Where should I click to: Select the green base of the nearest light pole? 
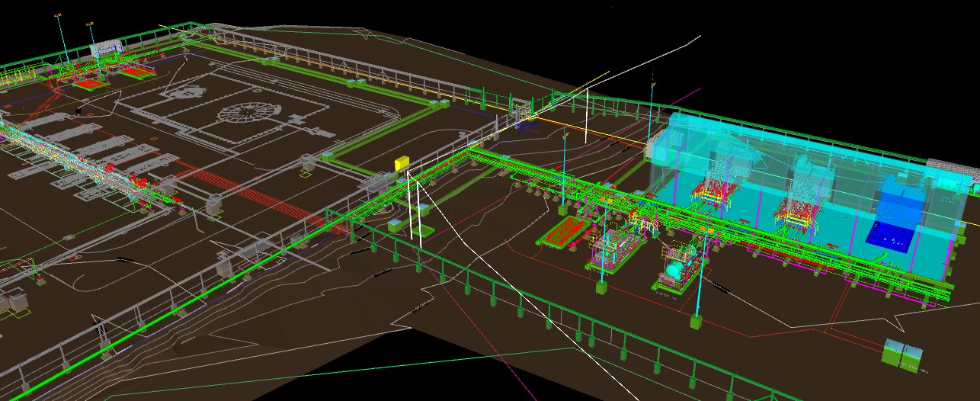[x=696, y=322]
